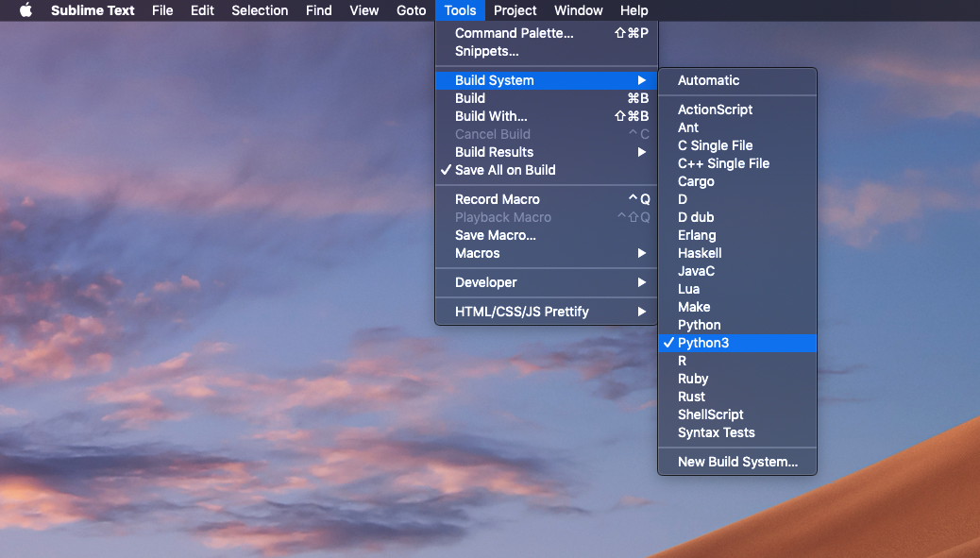Select C++ Single File build system
The image size is (980, 558).
coord(723,163)
